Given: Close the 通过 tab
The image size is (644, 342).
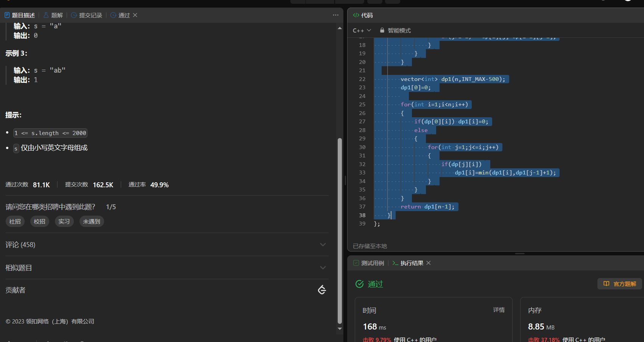Looking at the screenshot, I should coord(135,15).
